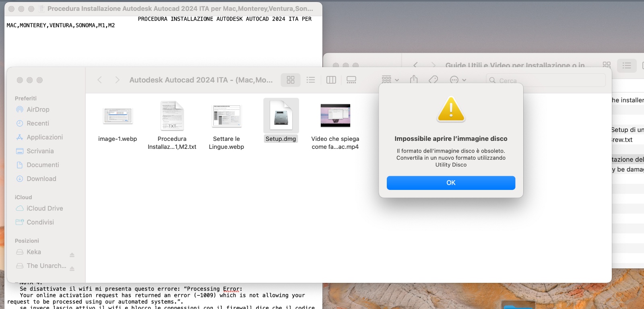
Task: Click the "Impossibile aprire l'immagine disco" dialog heading
Action: (x=451, y=138)
